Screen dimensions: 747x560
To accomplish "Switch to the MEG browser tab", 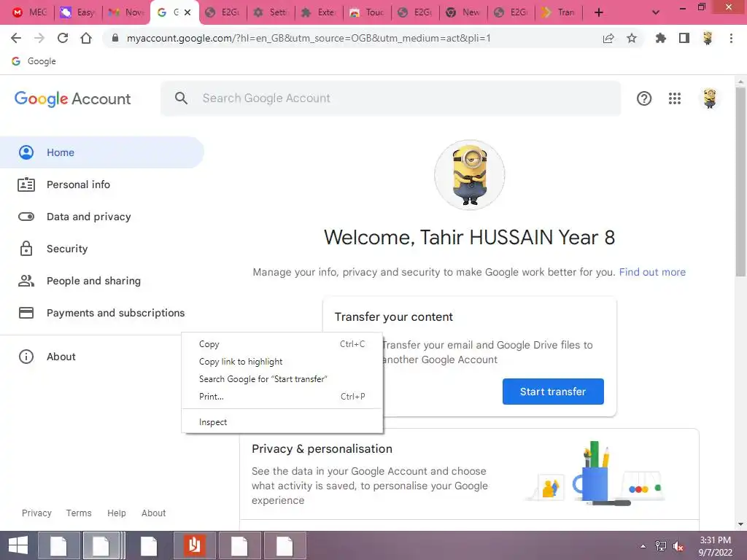I will 29,12.
